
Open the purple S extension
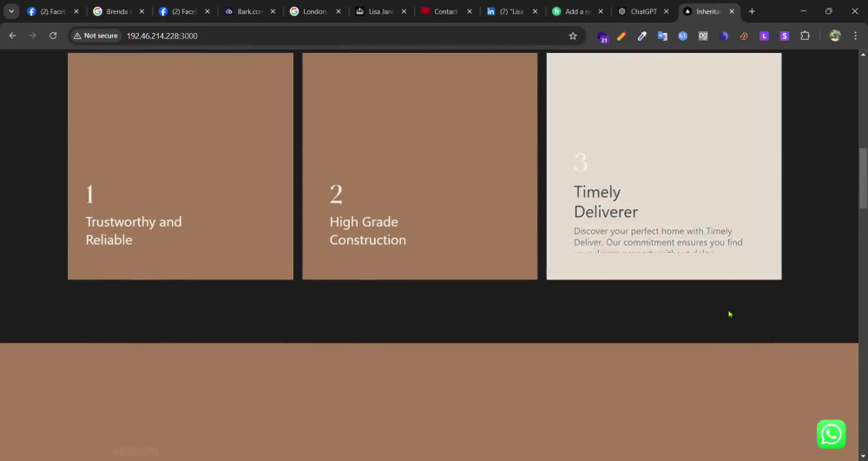point(785,36)
